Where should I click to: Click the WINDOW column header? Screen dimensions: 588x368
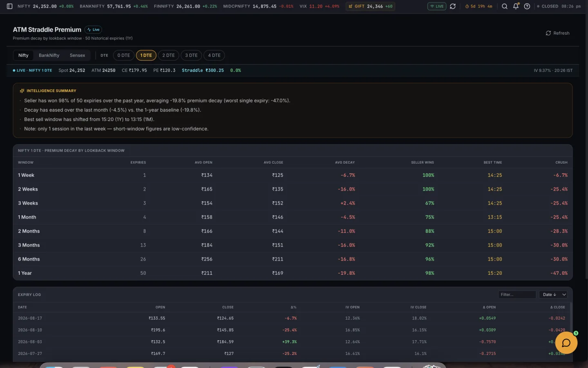(x=26, y=162)
